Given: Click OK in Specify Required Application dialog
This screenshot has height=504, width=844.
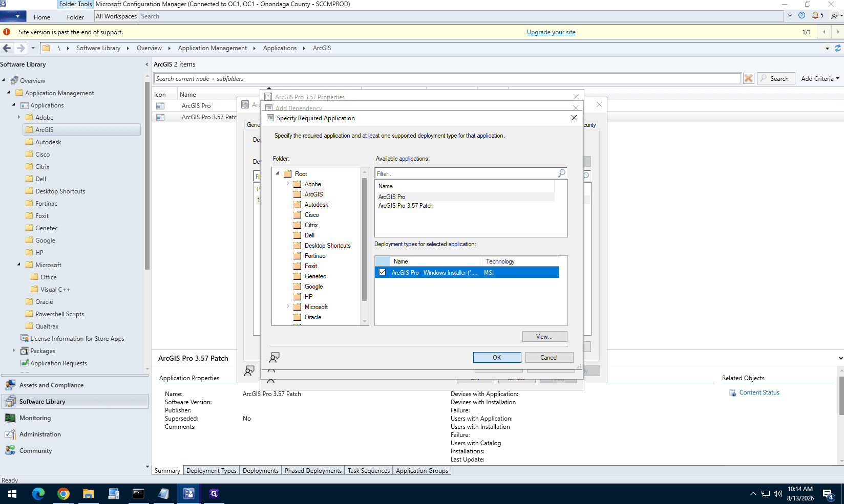Looking at the screenshot, I should (497, 358).
